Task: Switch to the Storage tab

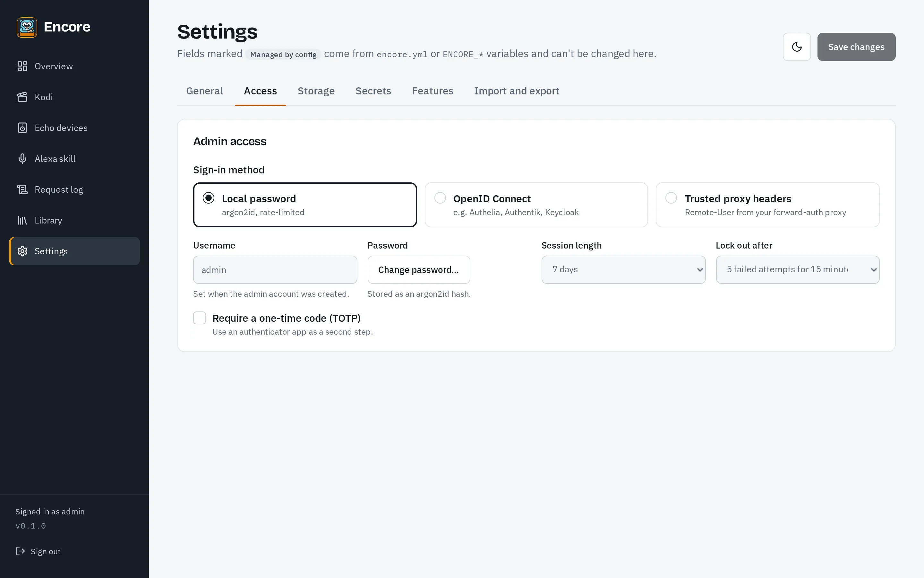Action: [316, 91]
